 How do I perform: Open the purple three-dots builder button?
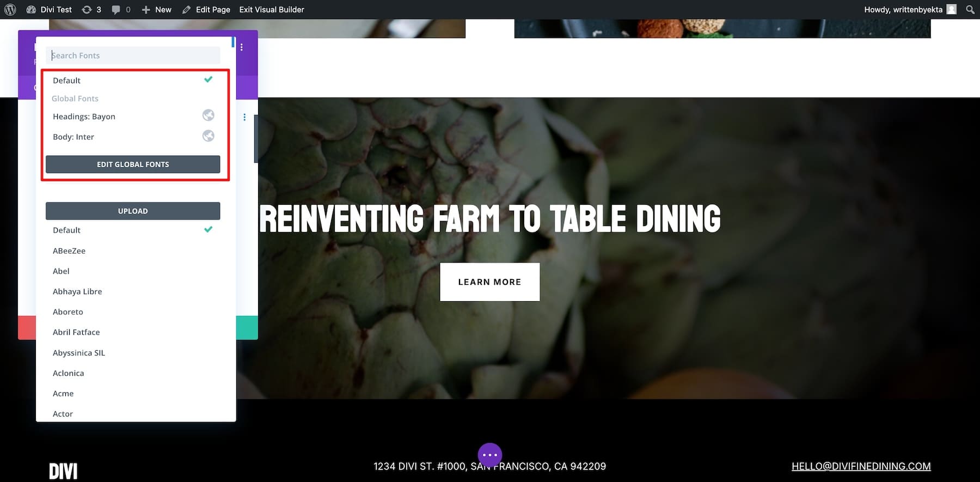coord(489,455)
